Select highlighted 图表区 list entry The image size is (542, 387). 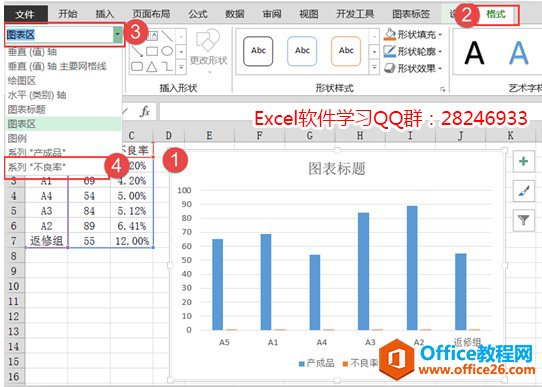pos(64,124)
